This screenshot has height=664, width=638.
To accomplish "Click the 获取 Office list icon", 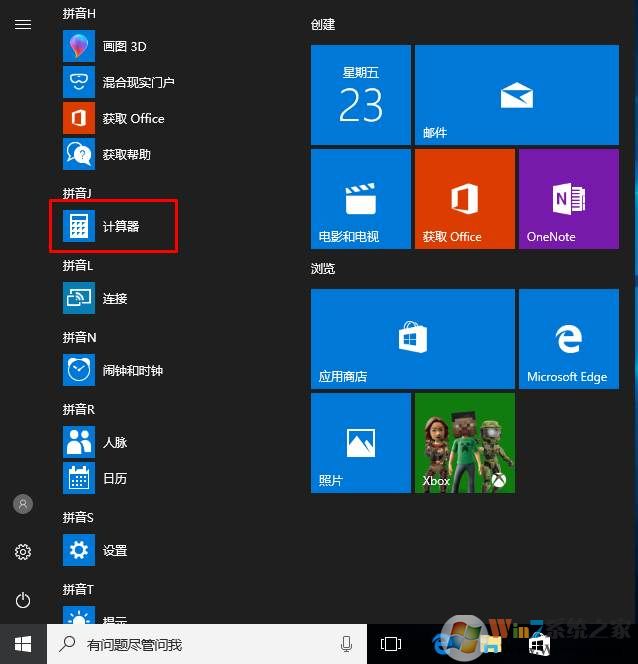I will coord(79,118).
